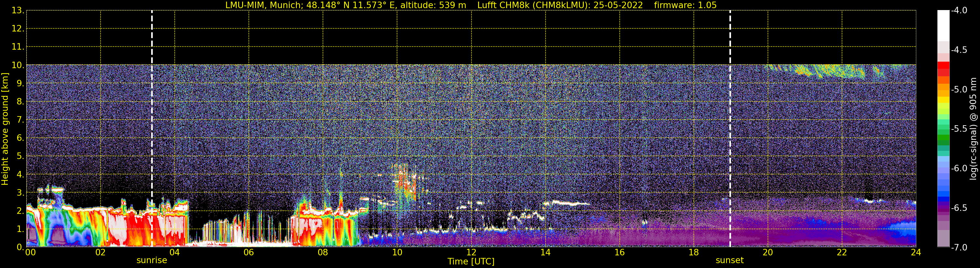Click the colorbar tick label "-5.5"
Screen dimensions: 980x268
point(959,129)
